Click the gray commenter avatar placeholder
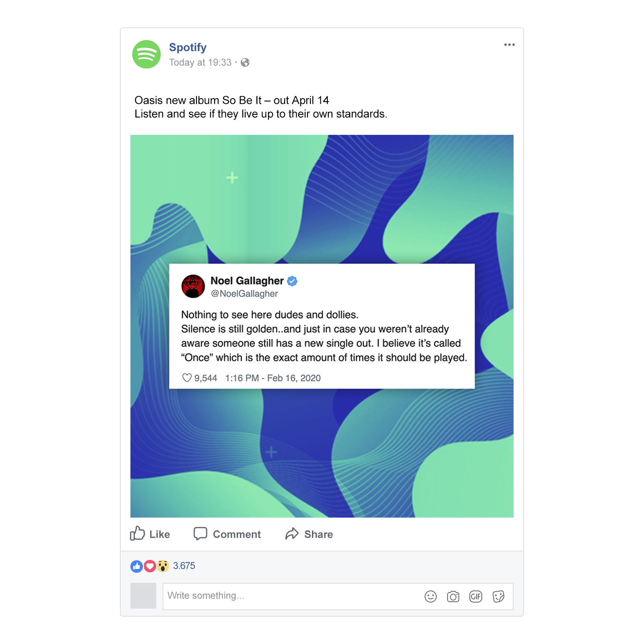Viewport: 644px width, 644px height. [x=143, y=596]
